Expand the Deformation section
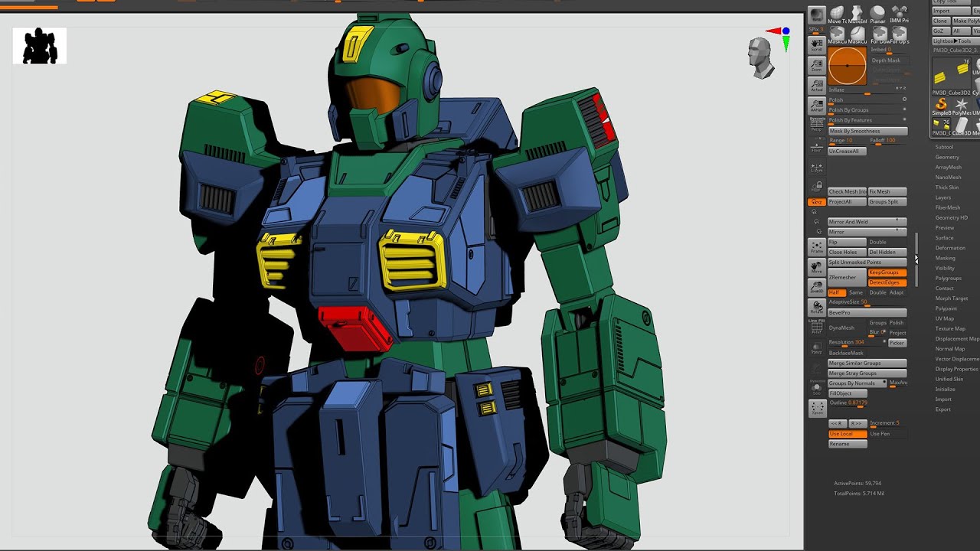The height and width of the screenshot is (551, 980). coord(950,248)
